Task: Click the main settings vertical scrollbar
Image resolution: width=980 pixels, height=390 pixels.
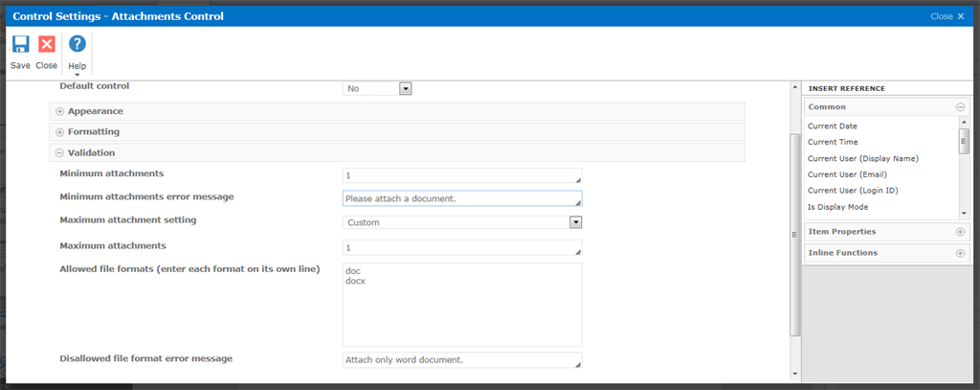Action: (x=794, y=230)
